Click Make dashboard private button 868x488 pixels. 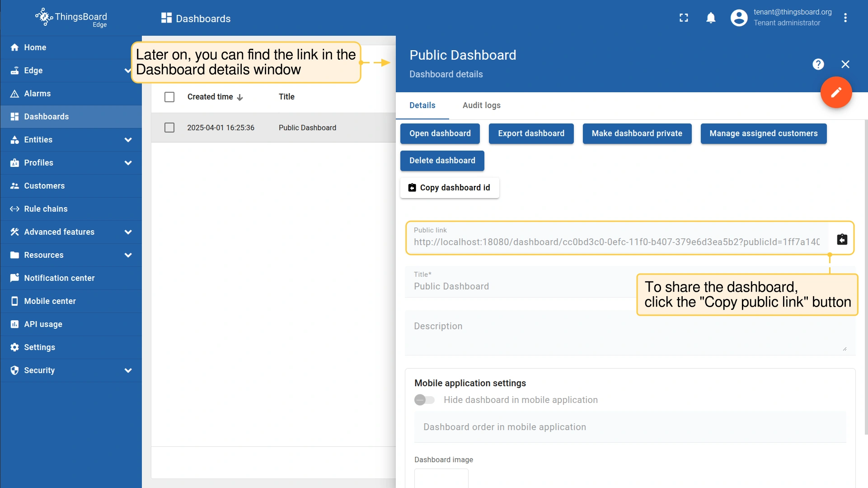(x=637, y=133)
